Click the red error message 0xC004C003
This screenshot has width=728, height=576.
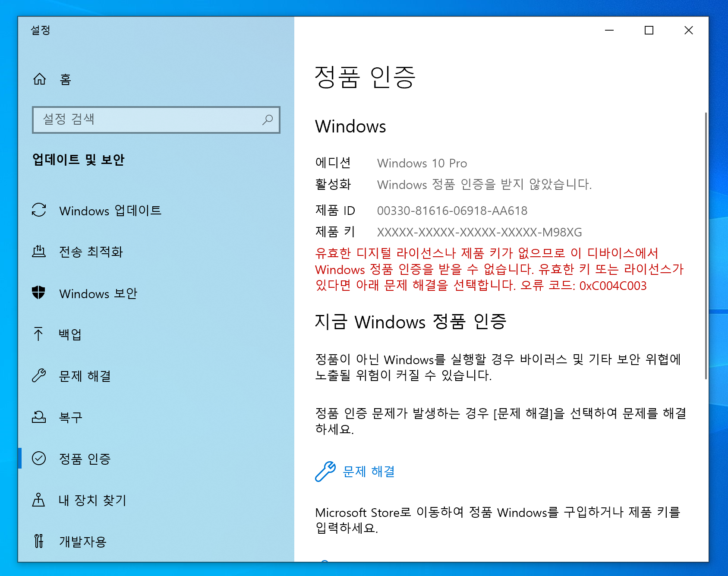[500, 269]
